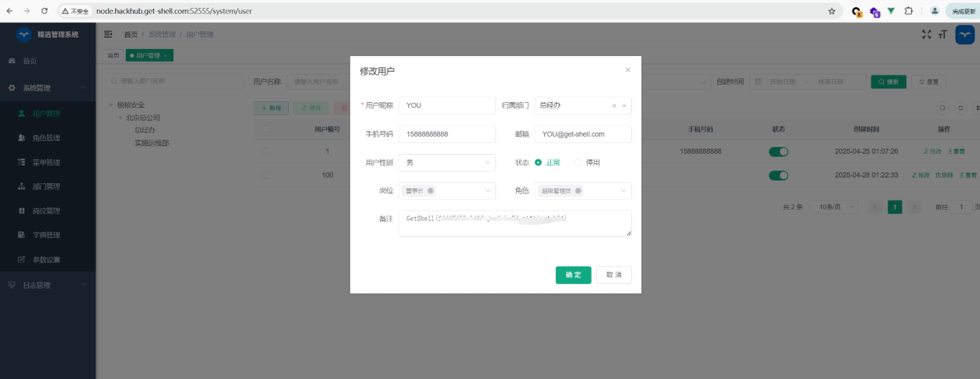Viewport: 980px width, 379px height.
Task: Click the browser reload icon
Action: point(45,12)
